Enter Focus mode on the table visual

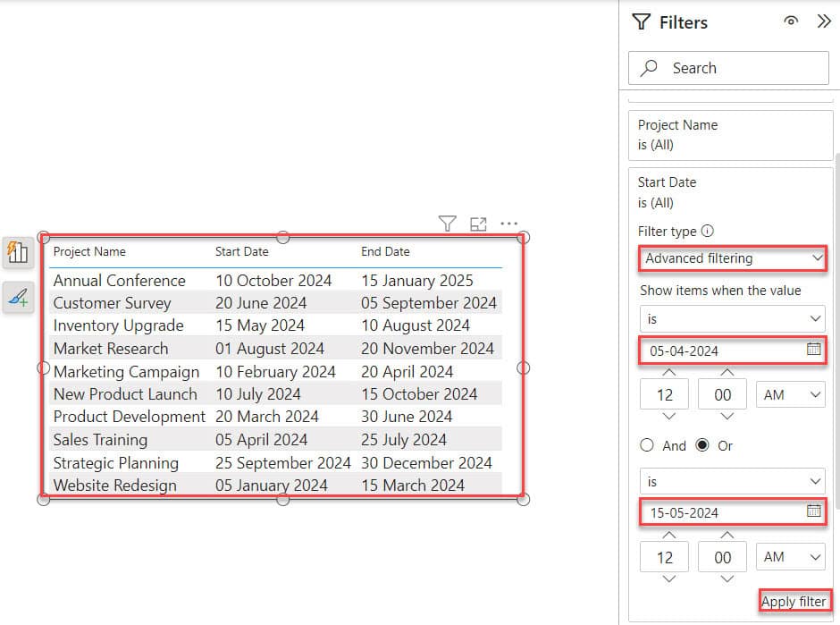478,224
